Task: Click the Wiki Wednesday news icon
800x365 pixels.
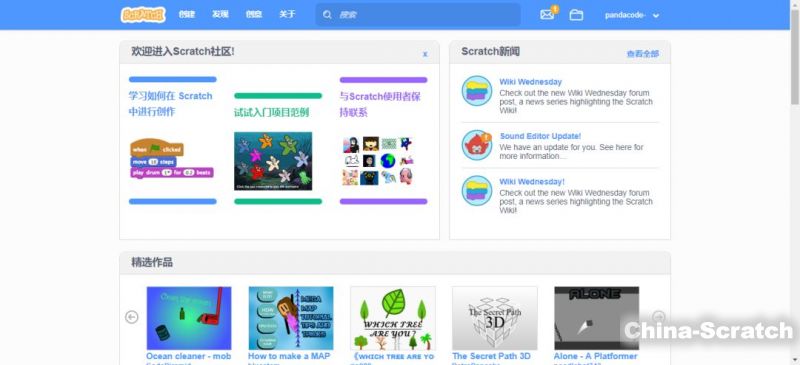Action: coord(477,91)
